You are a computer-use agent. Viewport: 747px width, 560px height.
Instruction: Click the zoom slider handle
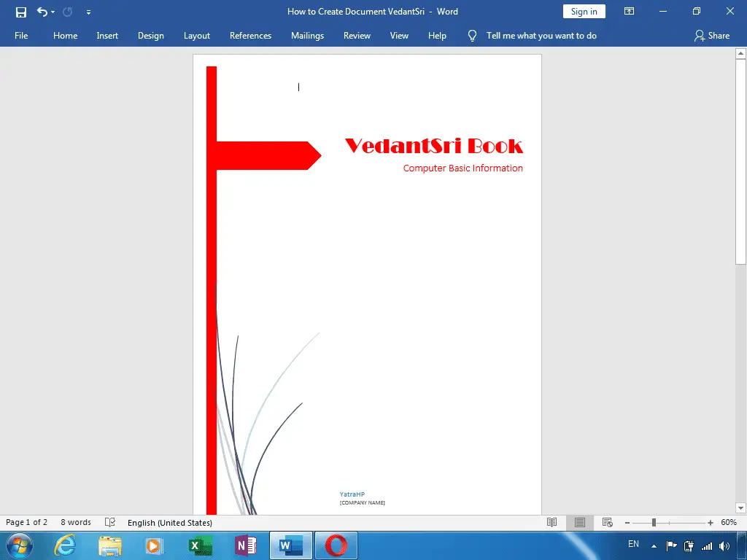[x=654, y=523]
